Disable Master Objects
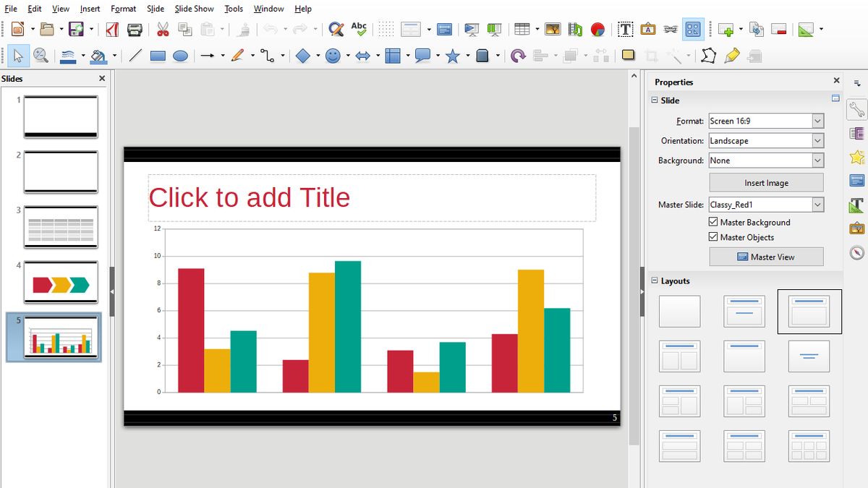This screenshot has height=488, width=868. 712,236
